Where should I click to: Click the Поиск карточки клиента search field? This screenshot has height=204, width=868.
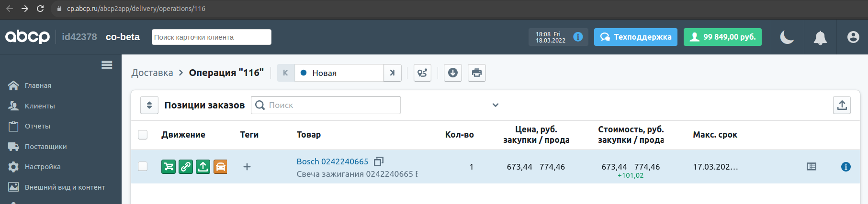(x=212, y=37)
